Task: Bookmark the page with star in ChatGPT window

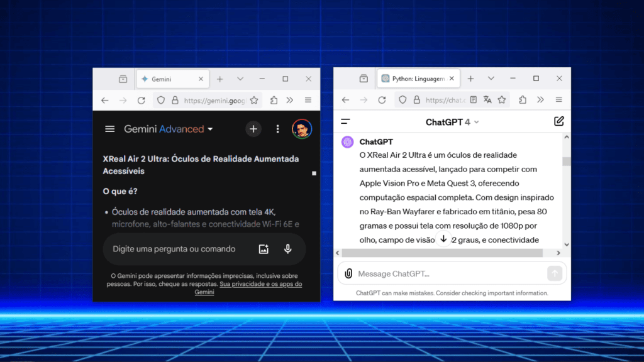Action: [502, 100]
